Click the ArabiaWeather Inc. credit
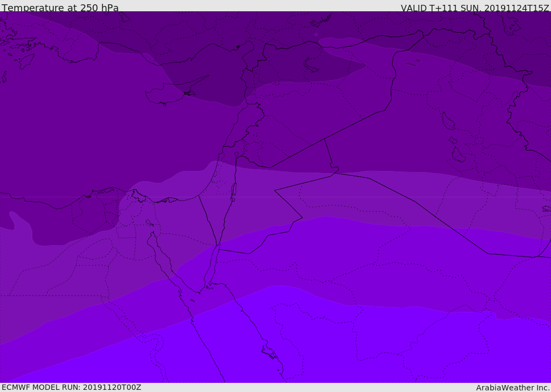Image resolution: width=551 pixels, height=392 pixels. click(513, 388)
